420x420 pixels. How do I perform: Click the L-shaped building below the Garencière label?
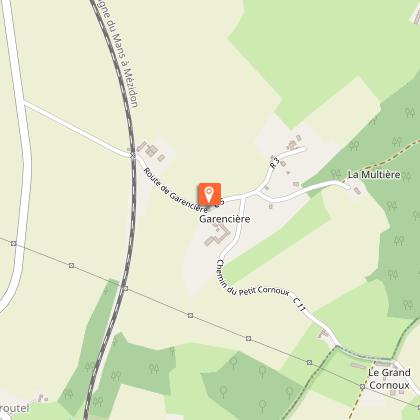point(218,236)
